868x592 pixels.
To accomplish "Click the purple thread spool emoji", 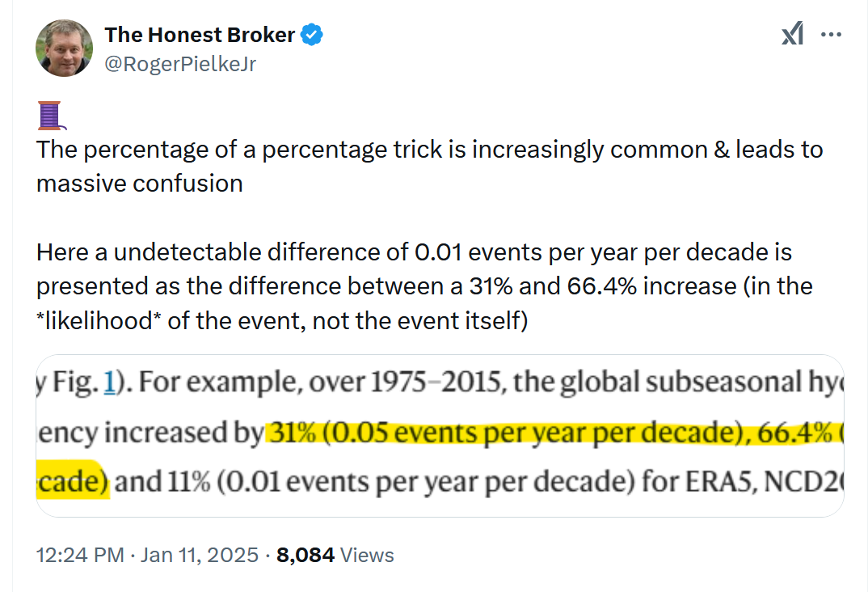I will click(50, 115).
